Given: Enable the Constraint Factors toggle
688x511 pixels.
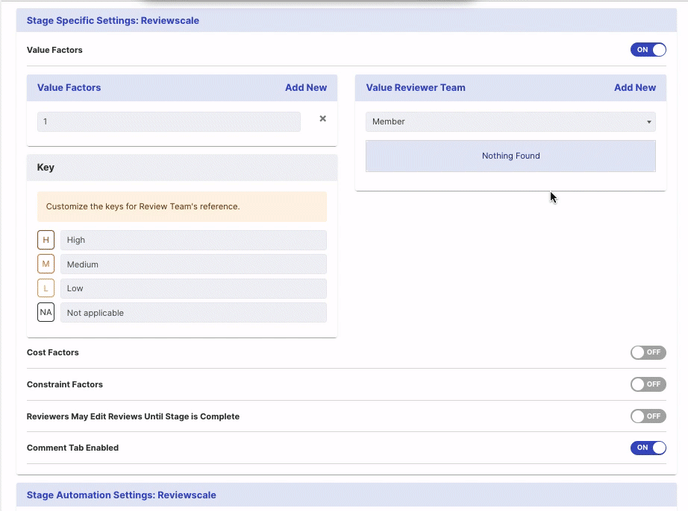Looking at the screenshot, I should tap(647, 385).
